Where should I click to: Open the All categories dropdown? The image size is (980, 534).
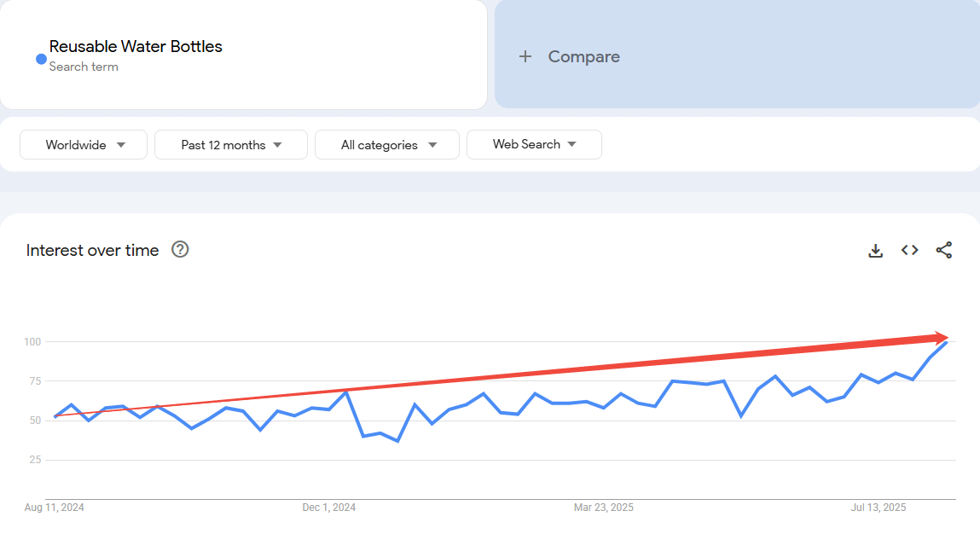pyautogui.click(x=386, y=144)
